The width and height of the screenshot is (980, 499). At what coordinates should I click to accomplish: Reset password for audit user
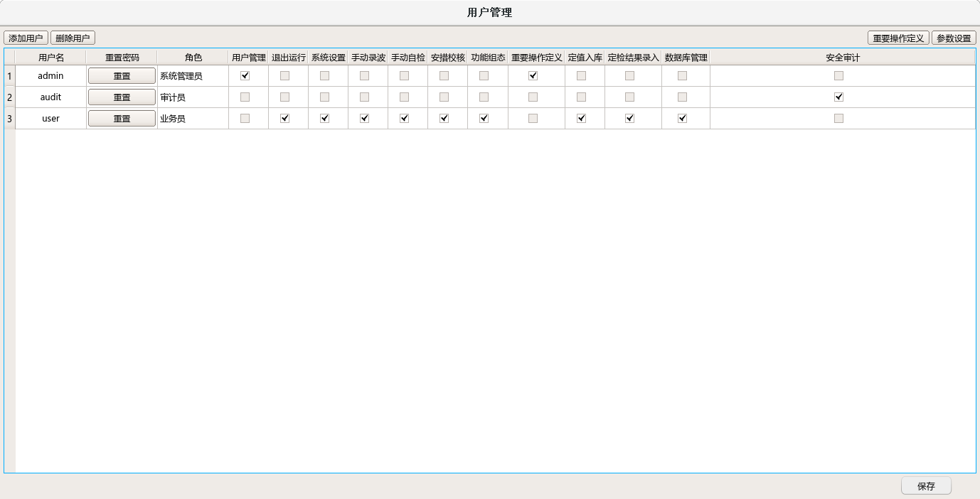[x=122, y=97]
